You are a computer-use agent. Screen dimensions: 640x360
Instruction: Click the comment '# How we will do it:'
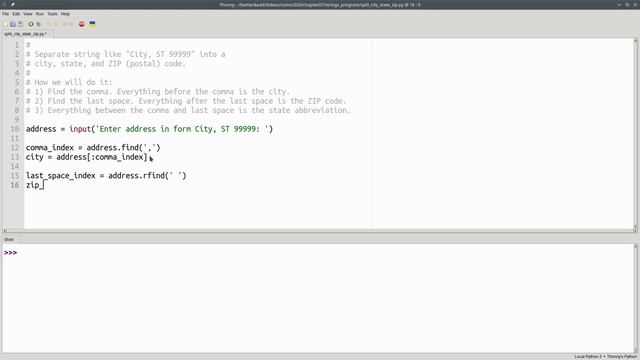point(69,82)
